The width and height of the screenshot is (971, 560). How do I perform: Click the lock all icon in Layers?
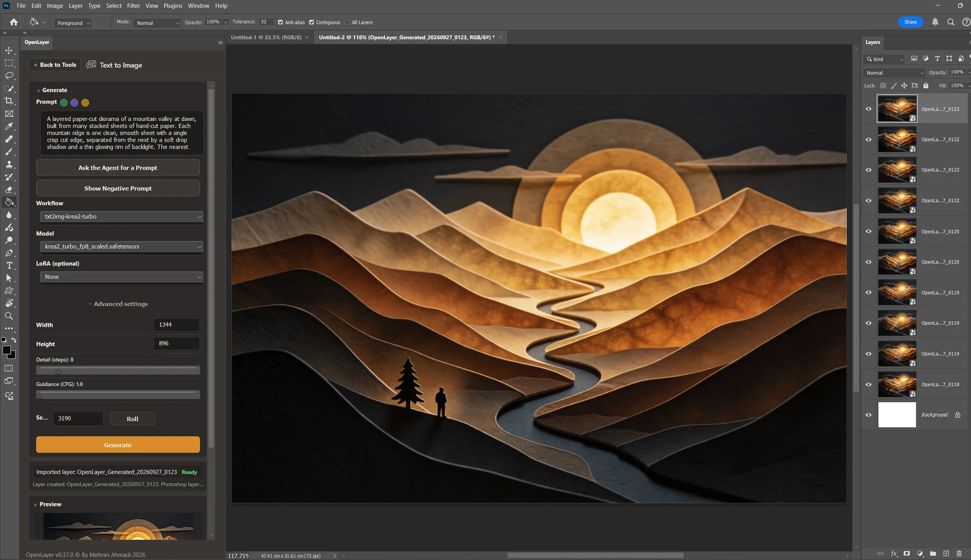tap(925, 86)
